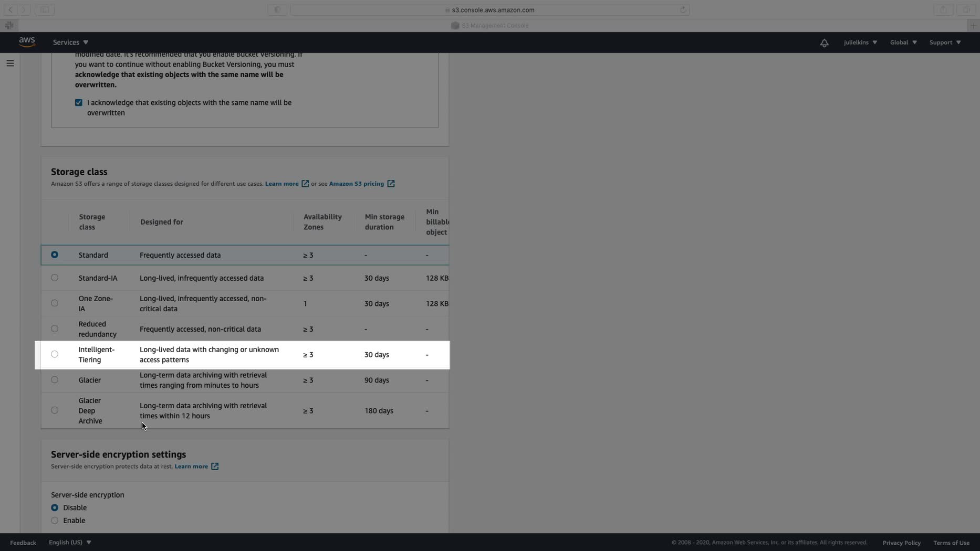Select the Standard storage class radio
This screenshot has height=551, width=980.
(x=55, y=255)
